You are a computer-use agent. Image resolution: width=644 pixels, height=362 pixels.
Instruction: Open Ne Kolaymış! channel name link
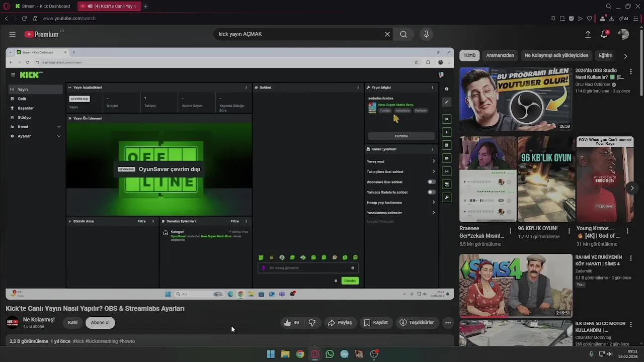pos(39,320)
